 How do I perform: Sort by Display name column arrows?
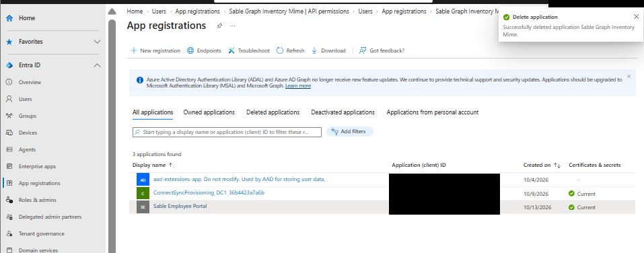click(172, 165)
